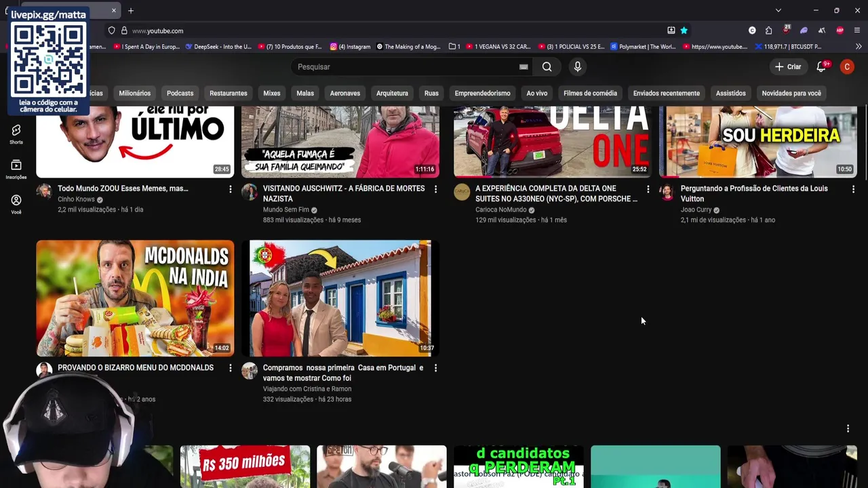The height and width of the screenshot is (488, 868).
Task: Play the Sou Herdeira thumbnail
Action: pyautogui.click(x=758, y=142)
